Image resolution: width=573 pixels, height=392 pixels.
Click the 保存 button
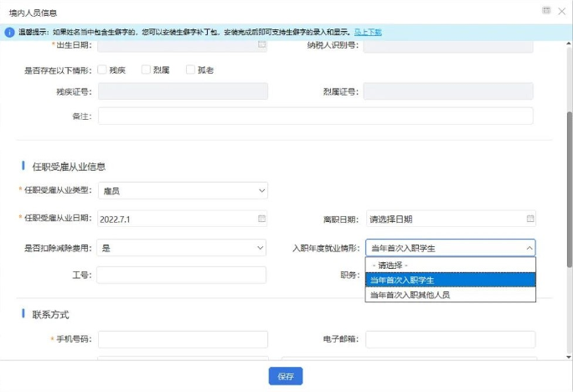(x=286, y=376)
